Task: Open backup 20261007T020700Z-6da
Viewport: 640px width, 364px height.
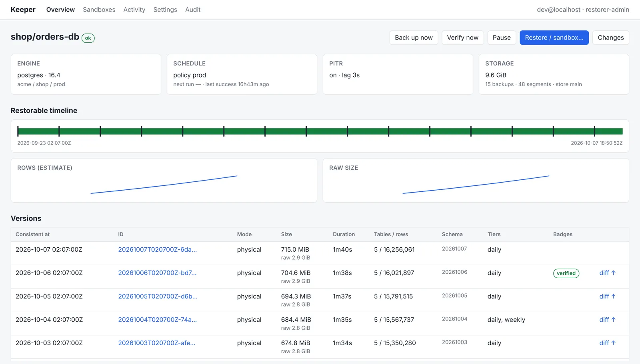Action: (158, 250)
